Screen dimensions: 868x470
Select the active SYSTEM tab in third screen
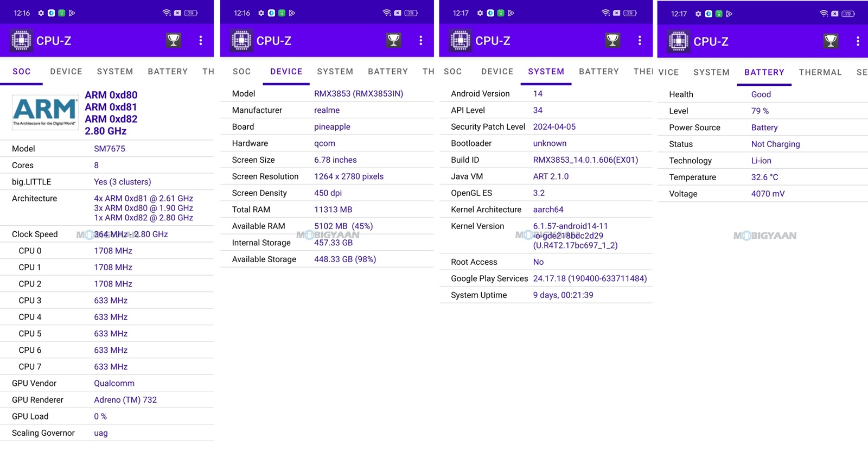click(x=546, y=72)
